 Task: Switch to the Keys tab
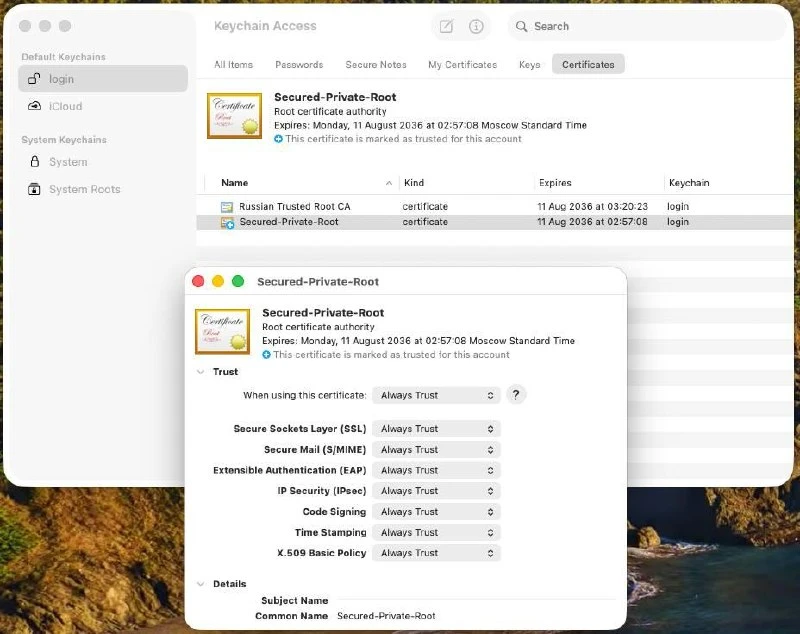pos(530,65)
